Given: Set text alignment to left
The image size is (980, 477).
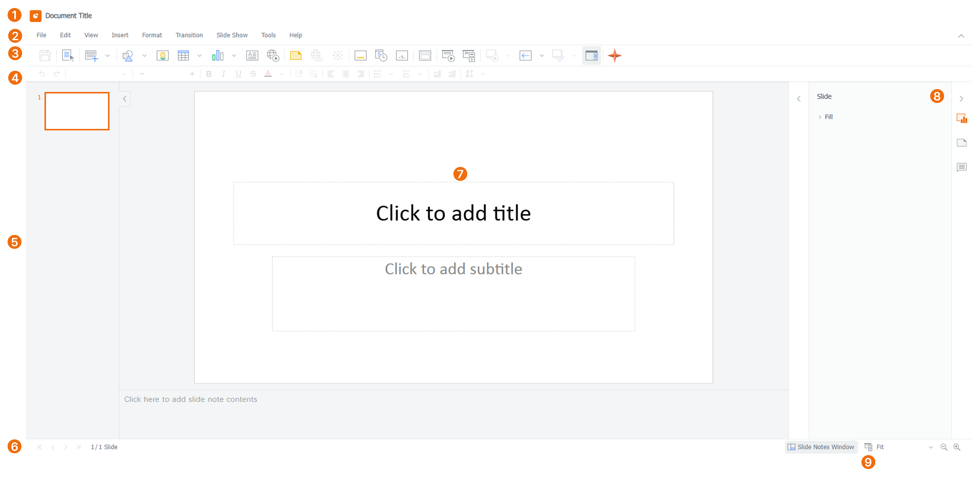Looking at the screenshot, I should pos(331,74).
